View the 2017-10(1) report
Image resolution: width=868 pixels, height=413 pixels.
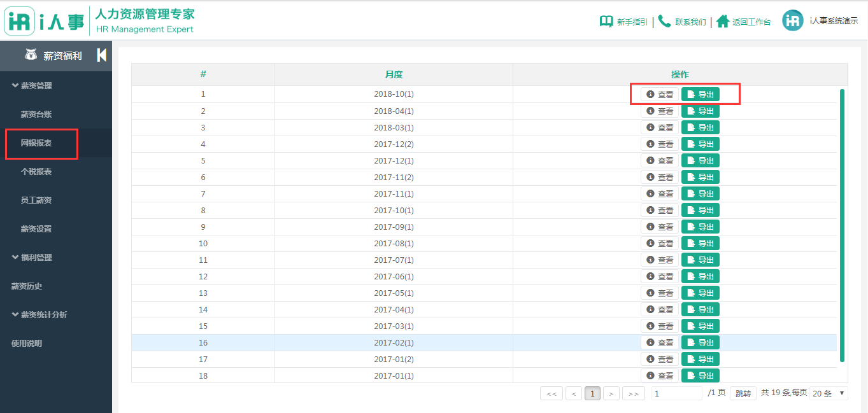tap(660, 210)
